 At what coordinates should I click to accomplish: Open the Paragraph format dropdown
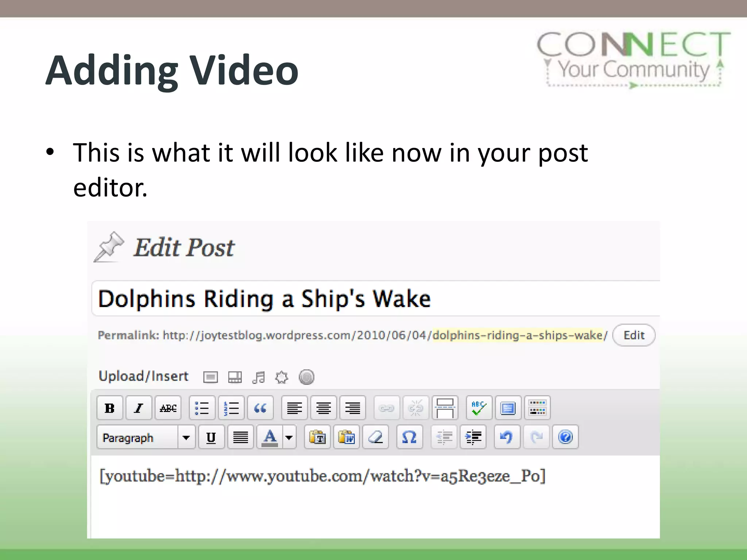[x=146, y=437]
